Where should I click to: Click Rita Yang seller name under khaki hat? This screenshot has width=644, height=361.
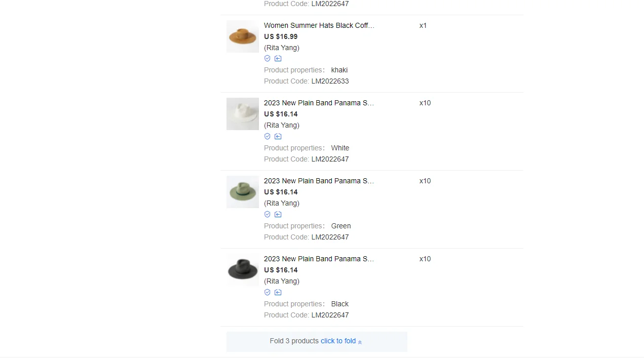tap(282, 48)
